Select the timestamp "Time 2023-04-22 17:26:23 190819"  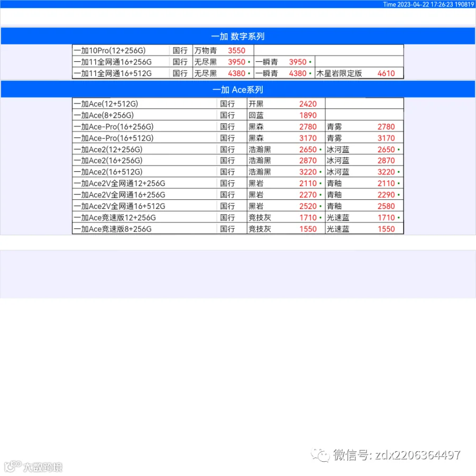428,4
